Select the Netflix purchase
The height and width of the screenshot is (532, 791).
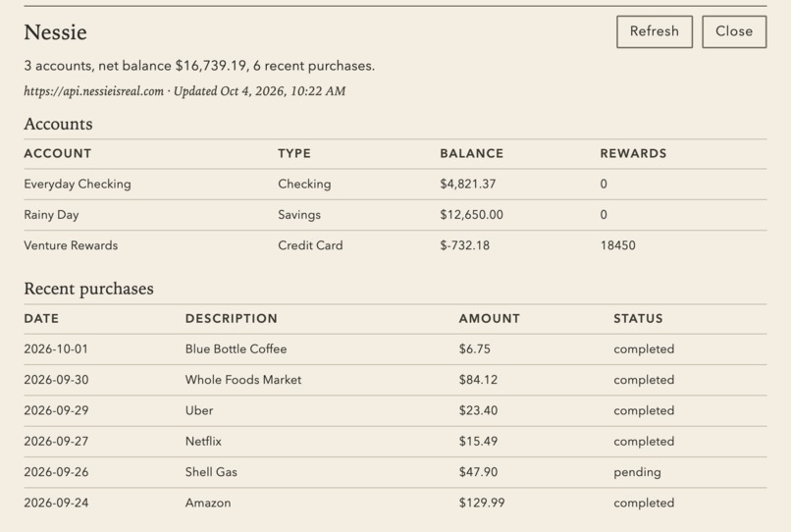pos(395,442)
